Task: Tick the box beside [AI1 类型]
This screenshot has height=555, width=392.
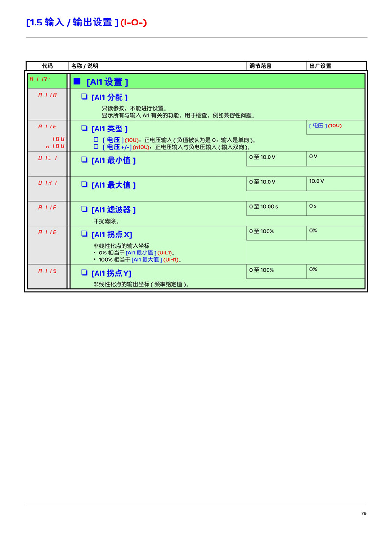Action: tap(84, 128)
